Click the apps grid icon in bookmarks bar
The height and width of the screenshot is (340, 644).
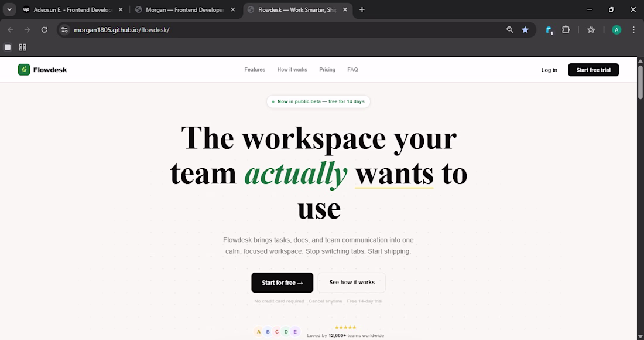coord(23,47)
